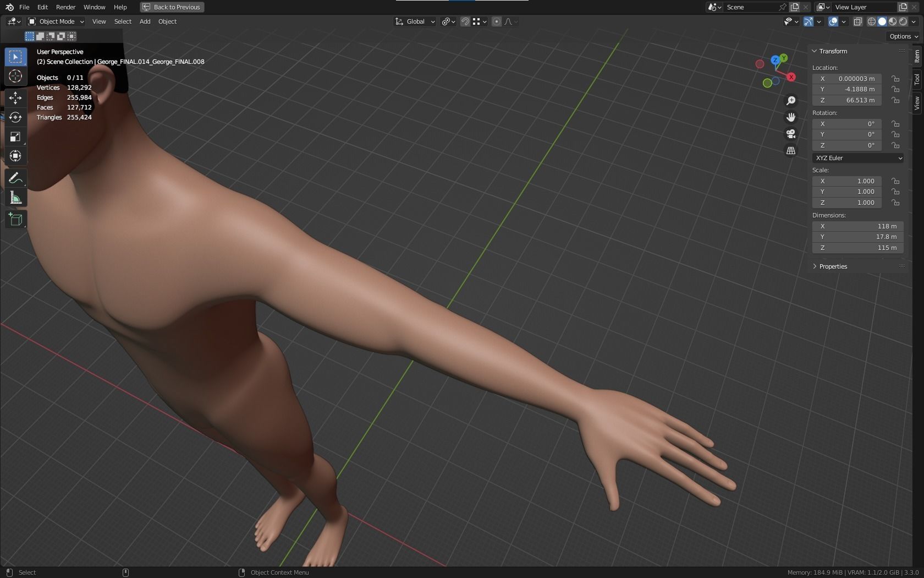
Task: Pick the Annotate tool
Action: [x=15, y=178]
